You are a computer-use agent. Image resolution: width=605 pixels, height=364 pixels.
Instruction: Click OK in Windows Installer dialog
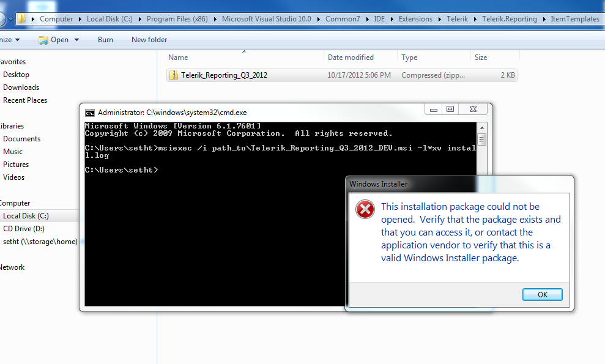click(542, 294)
